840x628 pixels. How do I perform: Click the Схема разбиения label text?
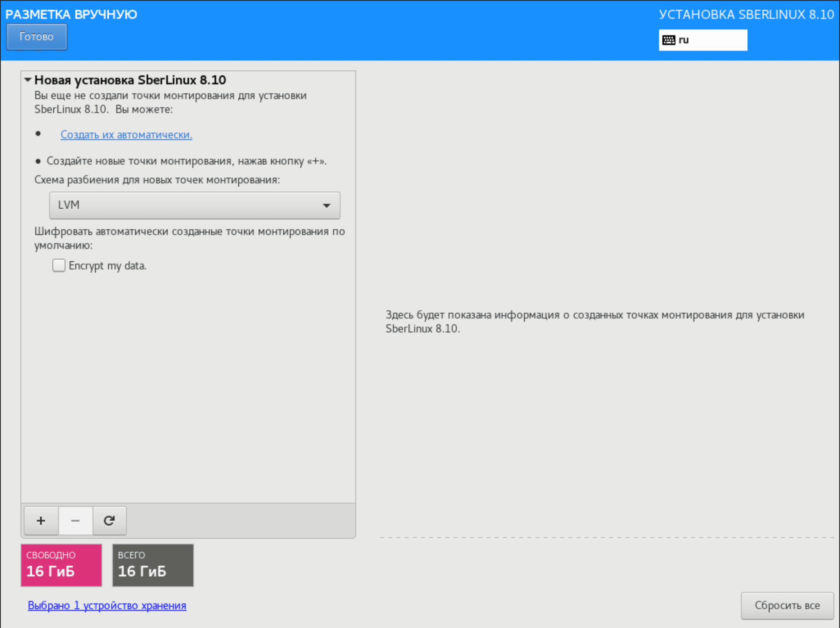(157, 180)
